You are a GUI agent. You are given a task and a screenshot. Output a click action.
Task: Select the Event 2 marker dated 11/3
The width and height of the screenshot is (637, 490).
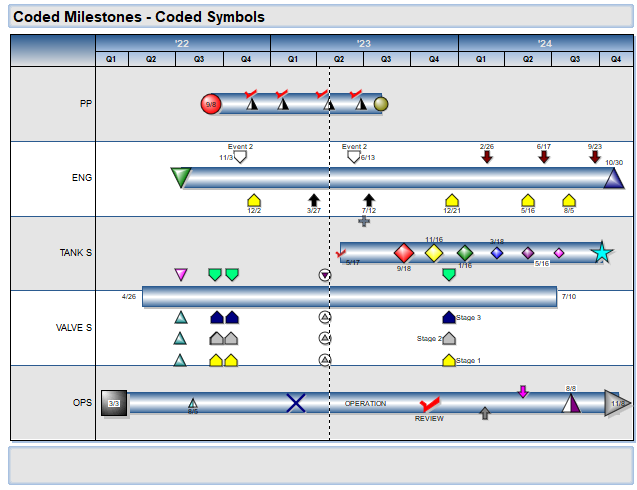[240, 157]
